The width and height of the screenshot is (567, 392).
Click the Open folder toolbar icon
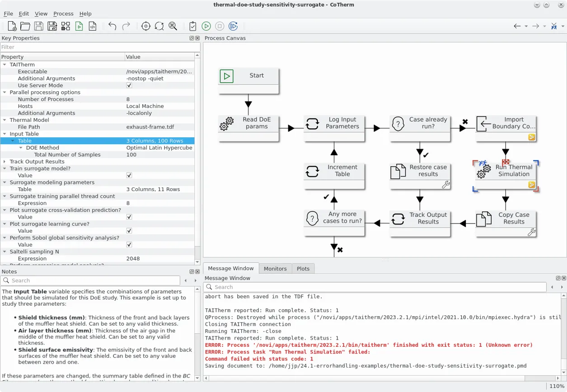click(x=25, y=26)
